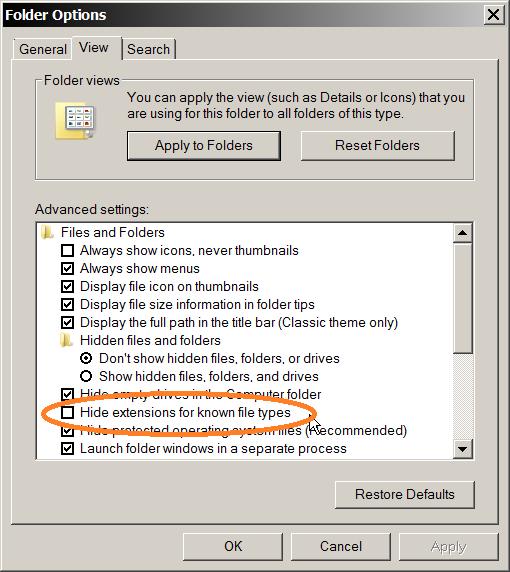
Task: Click the Advanced settings scrollbar thumb
Action: (x=463, y=298)
